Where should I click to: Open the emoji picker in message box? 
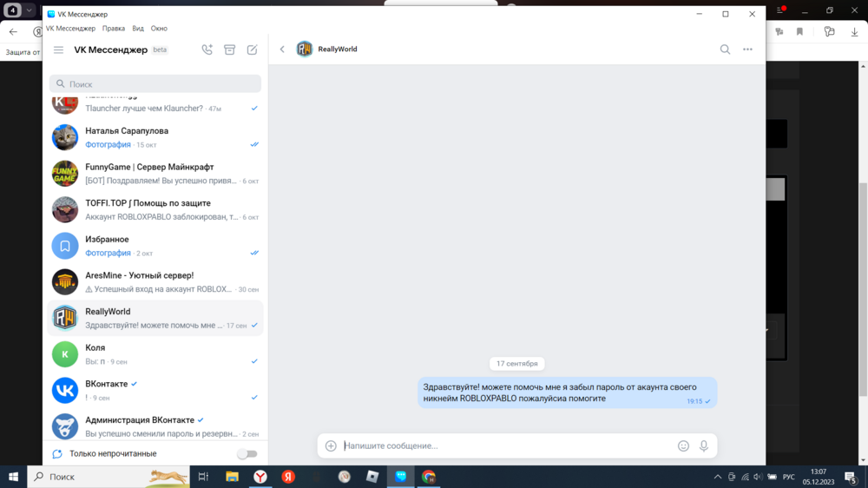(x=683, y=445)
